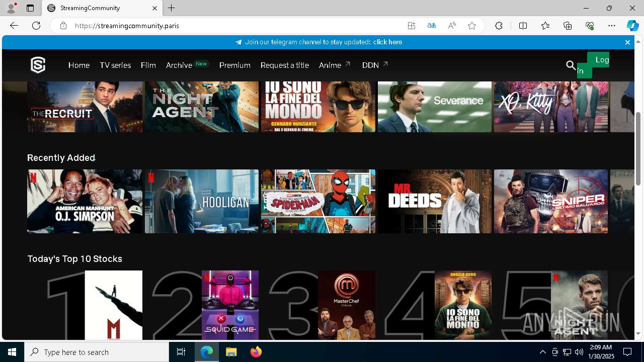Open the Film section

[148, 65]
